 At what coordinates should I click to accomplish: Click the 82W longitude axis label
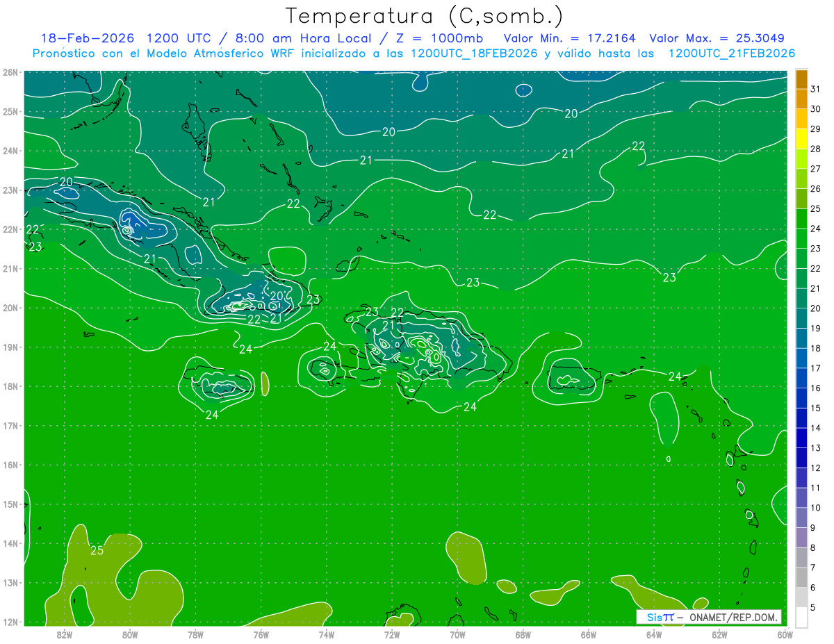[x=65, y=634]
